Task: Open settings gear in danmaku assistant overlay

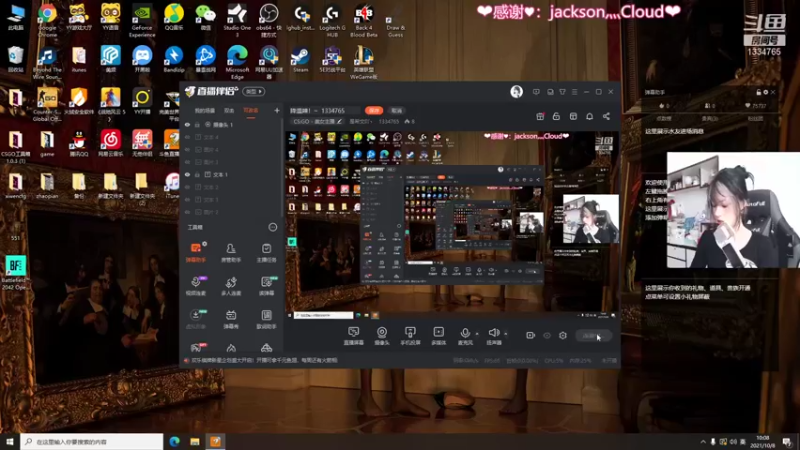Action: [x=765, y=92]
